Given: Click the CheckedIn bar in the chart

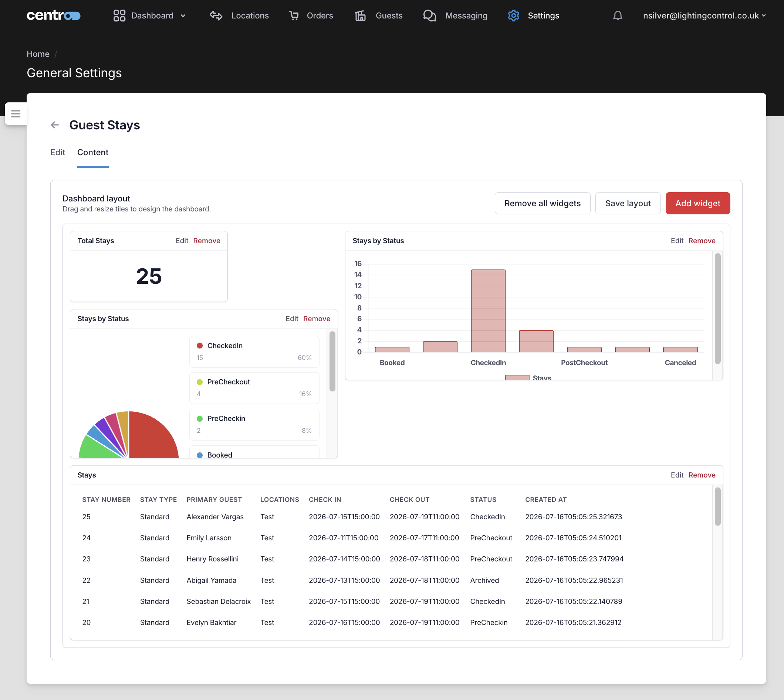Looking at the screenshot, I should click(x=488, y=311).
